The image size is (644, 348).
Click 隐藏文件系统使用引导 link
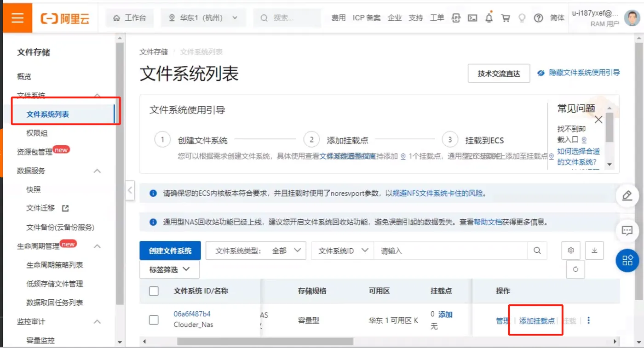pos(579,73)
